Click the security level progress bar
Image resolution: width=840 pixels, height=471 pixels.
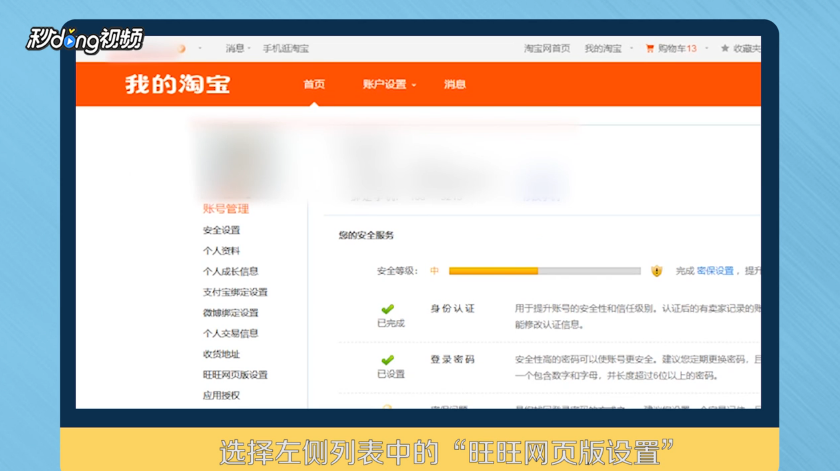click(544, 271)
